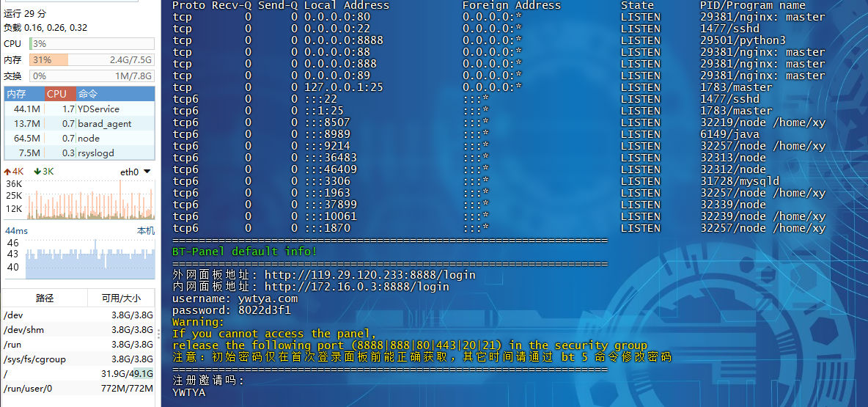Click the 本机 ping target link

146,231
